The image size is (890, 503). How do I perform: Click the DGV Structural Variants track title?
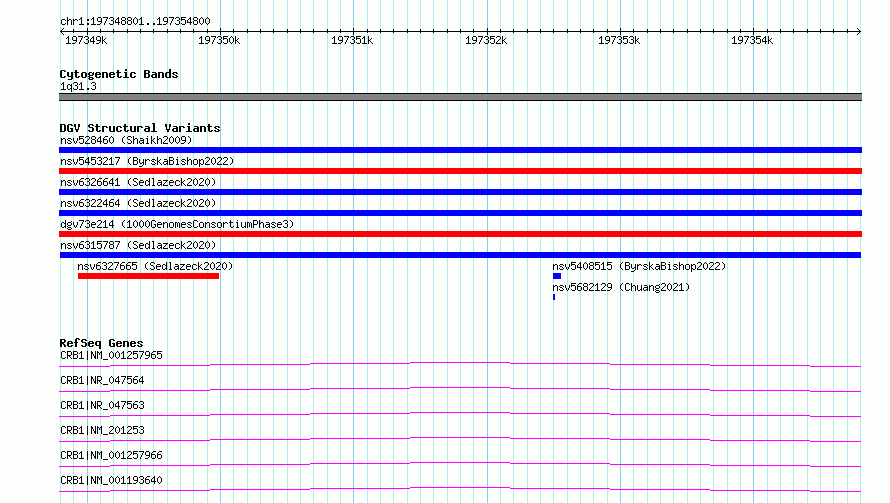click(140, 128)
